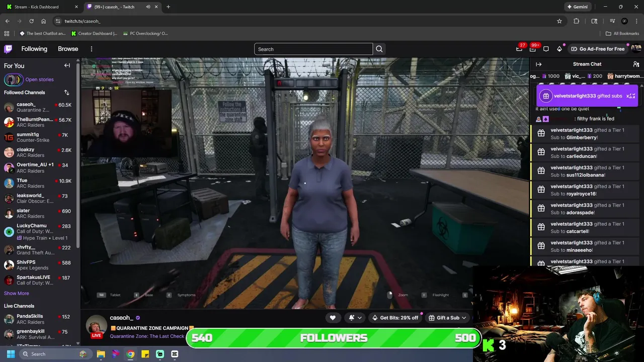The height and width of the screenshot is (362, 644).
Task: Open Chrome extensions puzzle icon
Action: [576, 21]
